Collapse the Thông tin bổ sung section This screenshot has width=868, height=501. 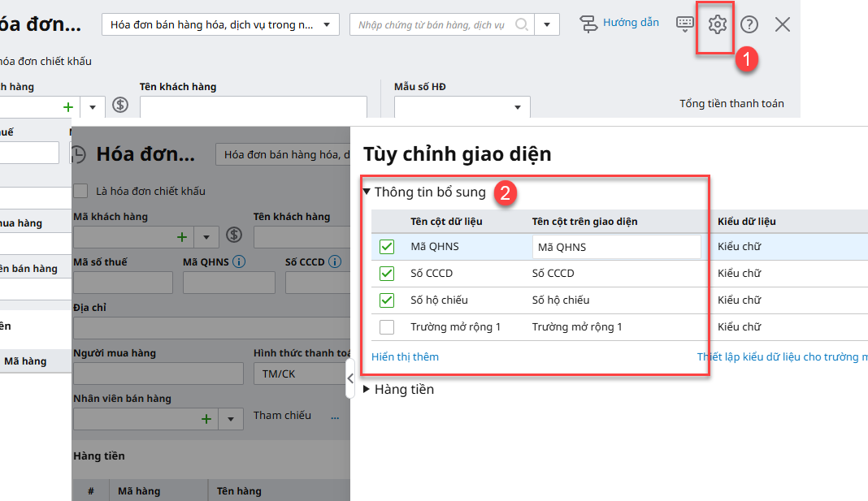[x=367, y=192]
